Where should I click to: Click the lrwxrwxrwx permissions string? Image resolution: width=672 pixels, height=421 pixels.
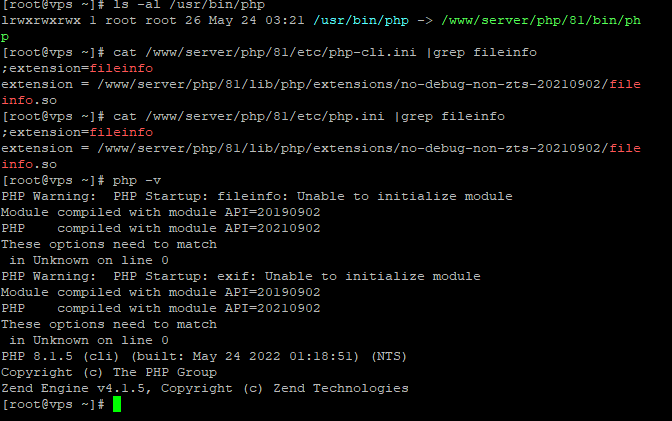point(40,20)
